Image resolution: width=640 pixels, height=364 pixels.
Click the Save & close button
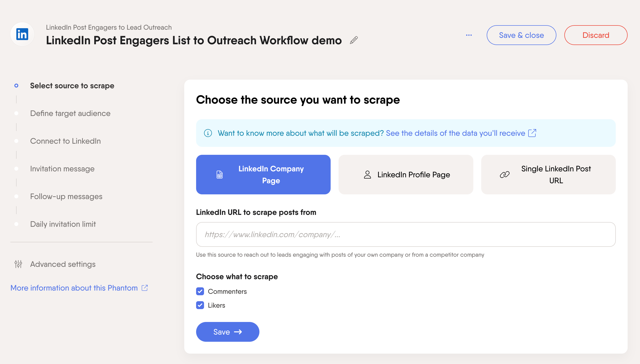[521, 35]
